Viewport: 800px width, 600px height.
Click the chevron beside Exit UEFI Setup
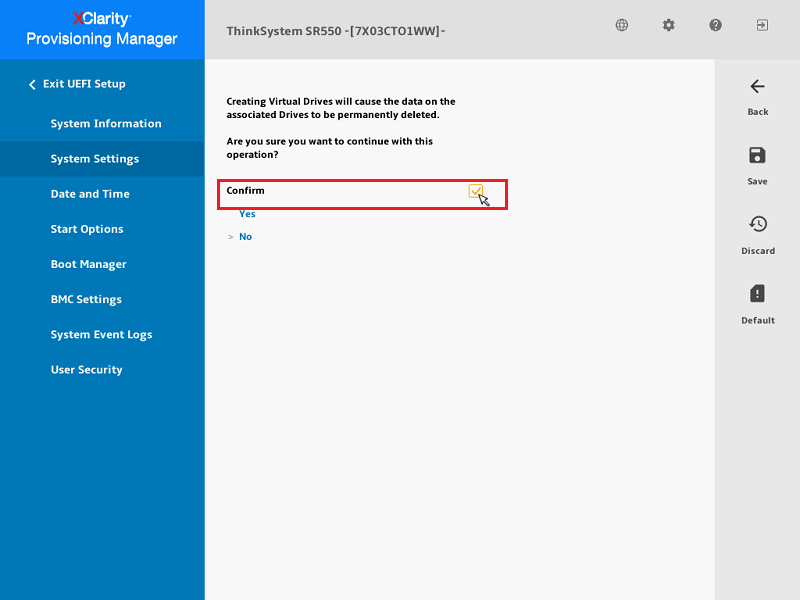point(32,85)
